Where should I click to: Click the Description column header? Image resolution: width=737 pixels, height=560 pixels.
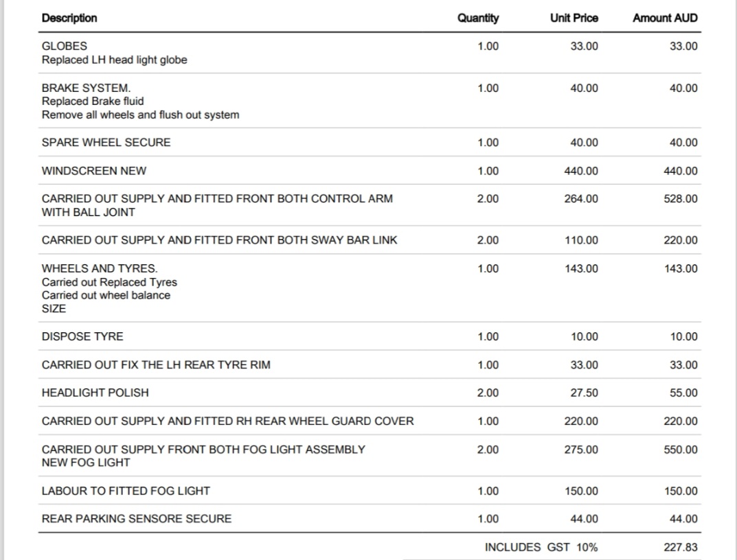[69, 18]
